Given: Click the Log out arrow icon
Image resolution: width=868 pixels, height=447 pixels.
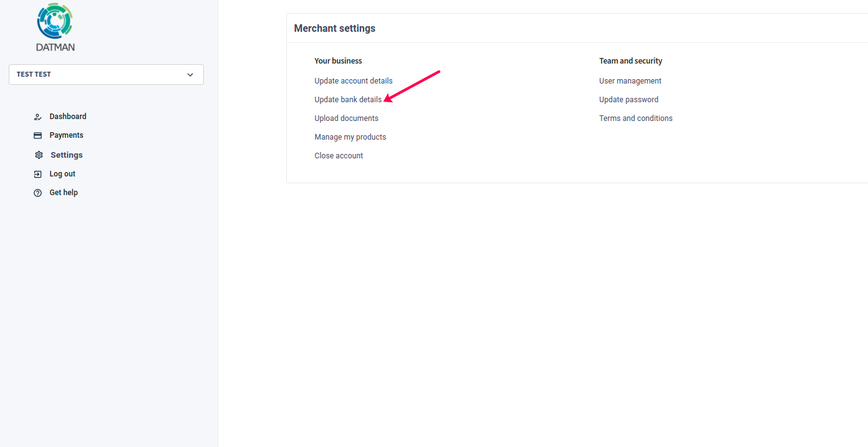Looking at the screenshot, I should pyautogui.click(x=37, y=174).
